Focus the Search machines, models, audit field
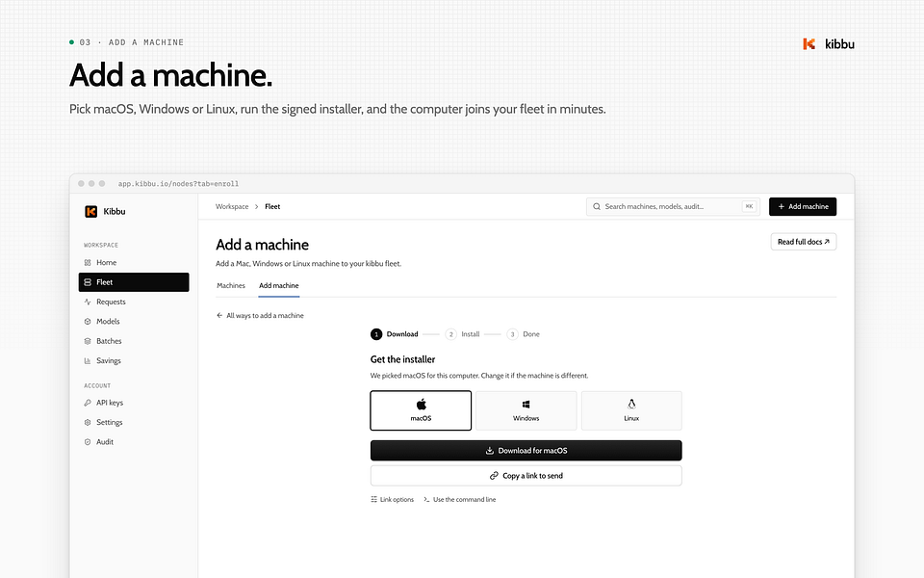924x578 pixels. (673, 206)
